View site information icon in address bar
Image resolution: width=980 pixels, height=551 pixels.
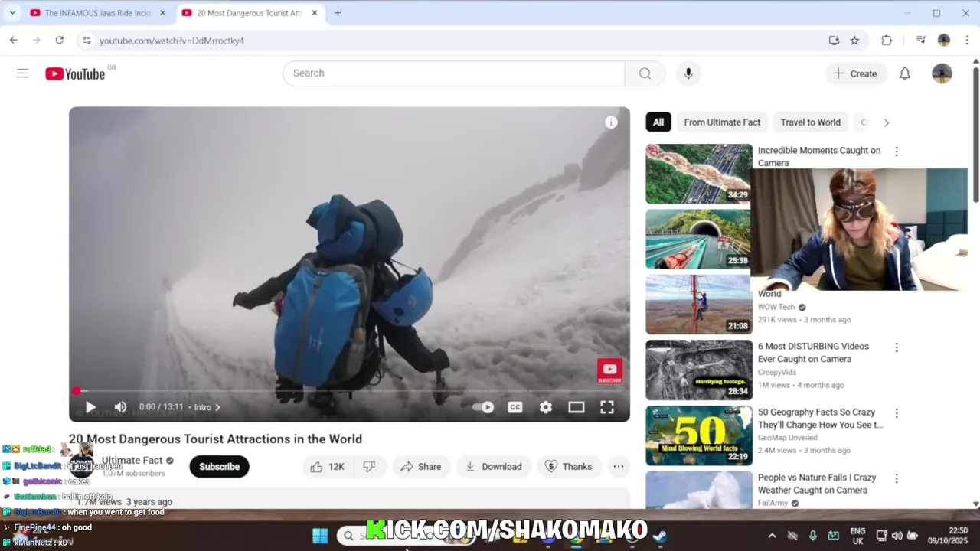[x=86, y=41]
